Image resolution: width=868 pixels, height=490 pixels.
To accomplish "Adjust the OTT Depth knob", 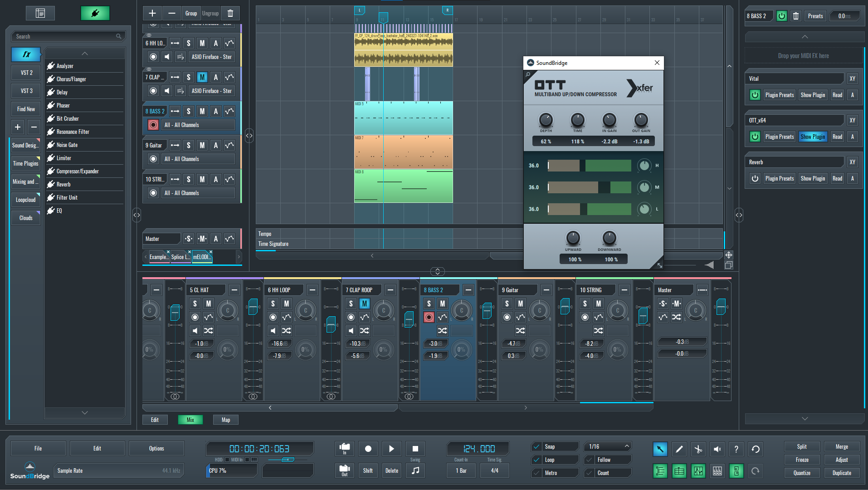I will click(546, 120).
